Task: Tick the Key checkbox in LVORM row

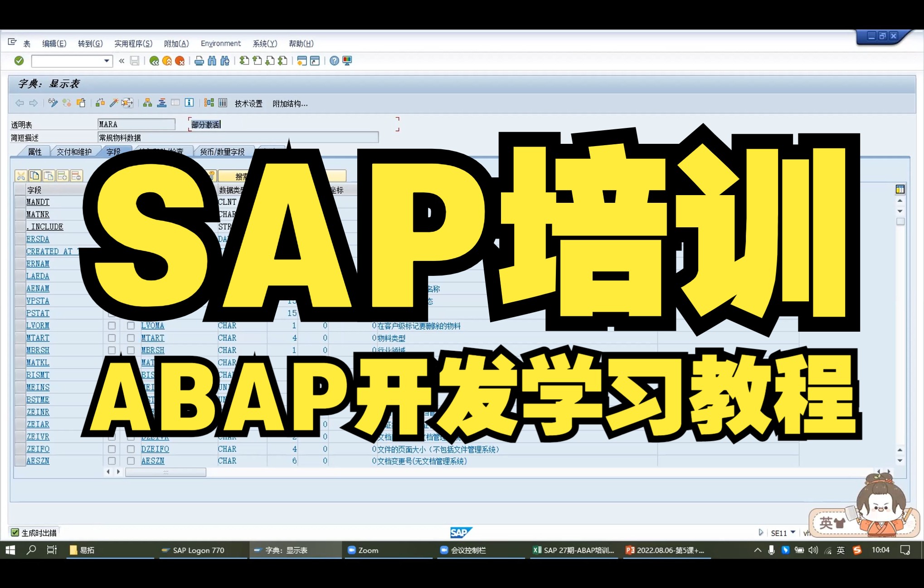Action: (112, 326)
